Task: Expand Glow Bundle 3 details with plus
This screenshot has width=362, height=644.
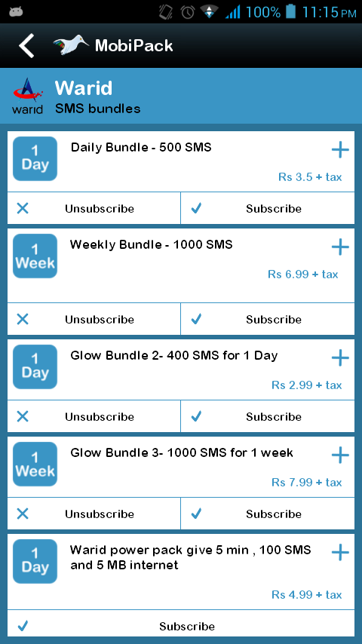Action: 340,455
